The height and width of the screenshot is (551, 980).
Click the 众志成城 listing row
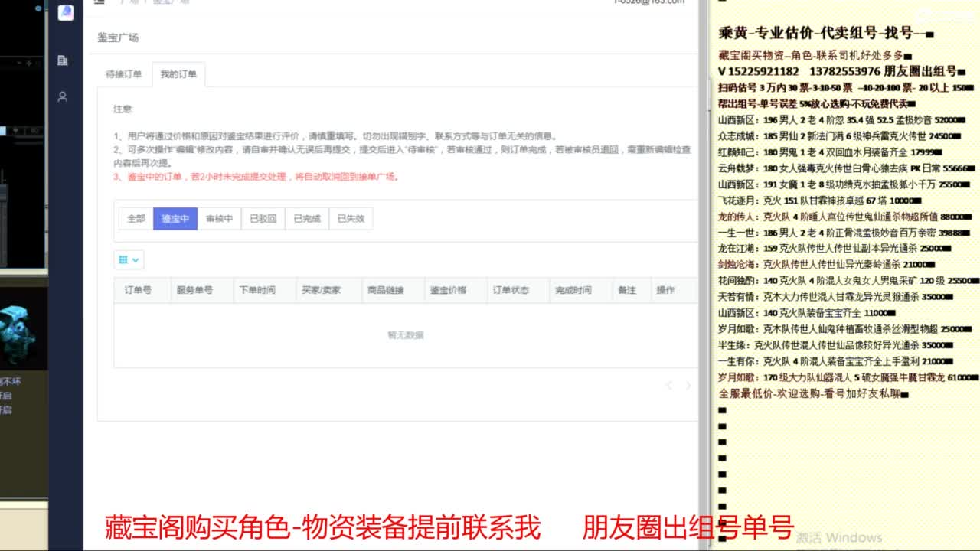point(838,135)
